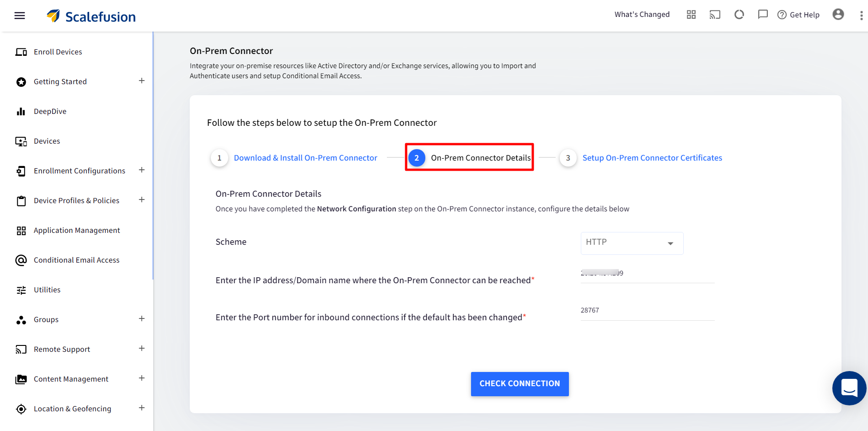
Task: Open the user account avatar
Action: click(x=838, y=14)
